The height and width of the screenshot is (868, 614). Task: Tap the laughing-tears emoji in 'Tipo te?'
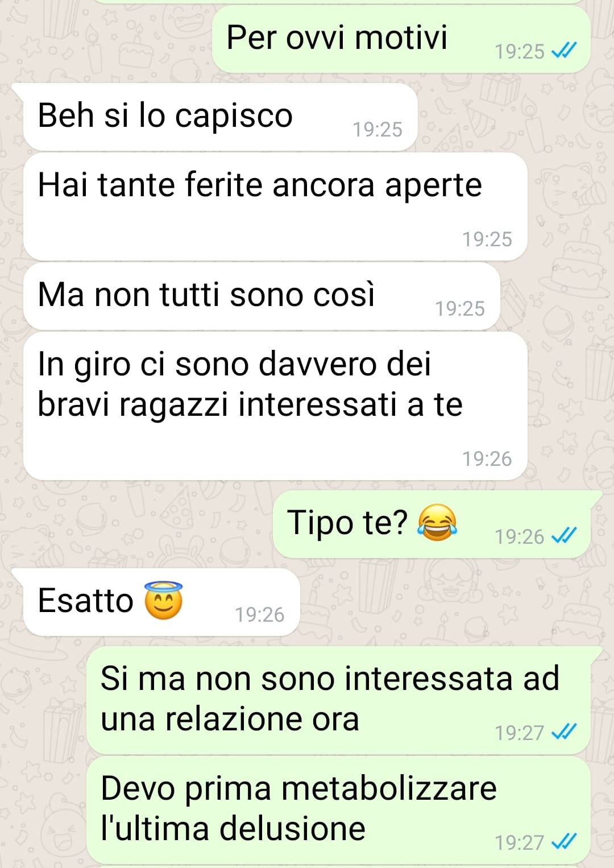(x=437, y=522)
